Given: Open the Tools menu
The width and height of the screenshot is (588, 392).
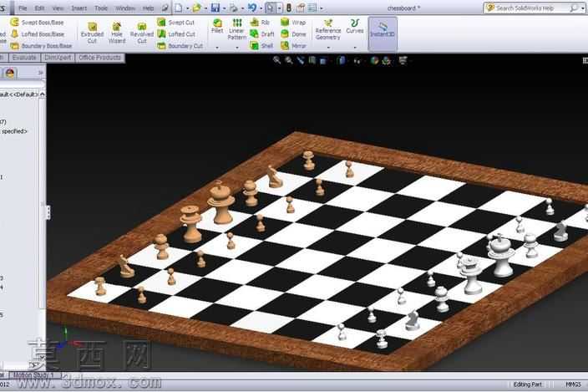Looking at the screenshot, I should 101,8.
